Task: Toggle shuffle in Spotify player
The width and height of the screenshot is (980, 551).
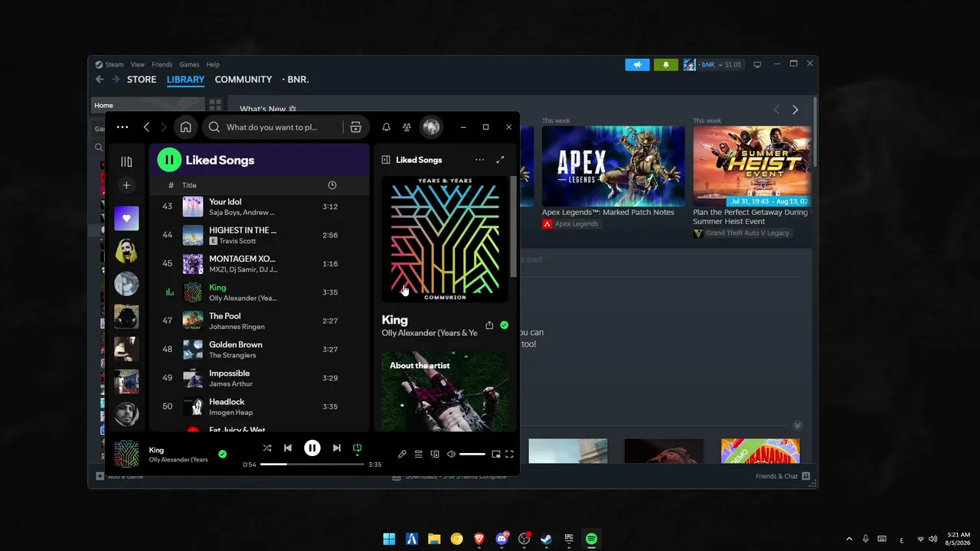Action: pyautogui.click(x=266, y=448)
